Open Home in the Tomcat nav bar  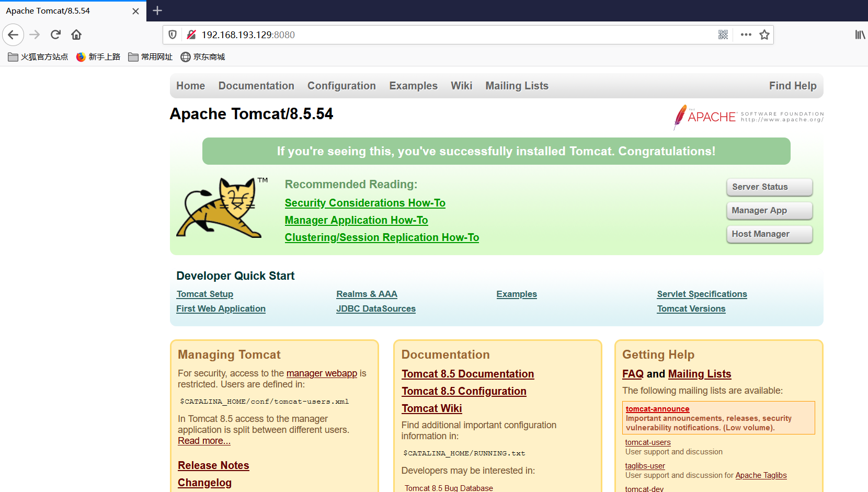tap(191, 86)
